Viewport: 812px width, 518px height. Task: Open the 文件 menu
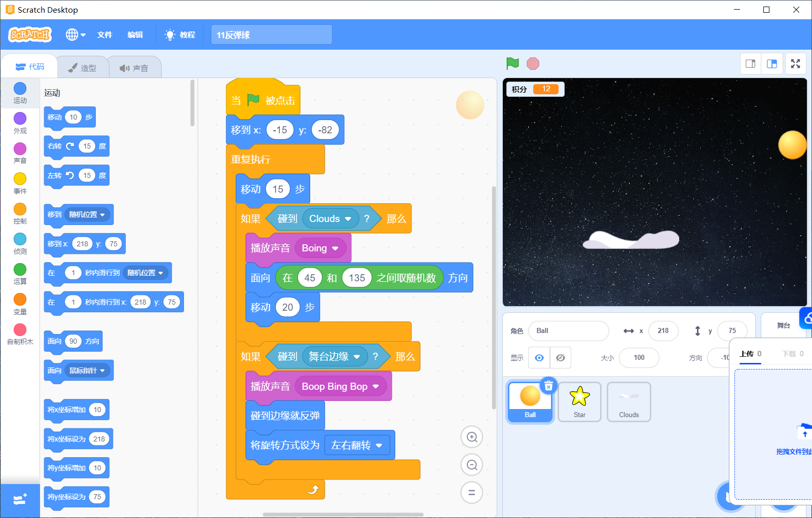(x=105, y=34)
